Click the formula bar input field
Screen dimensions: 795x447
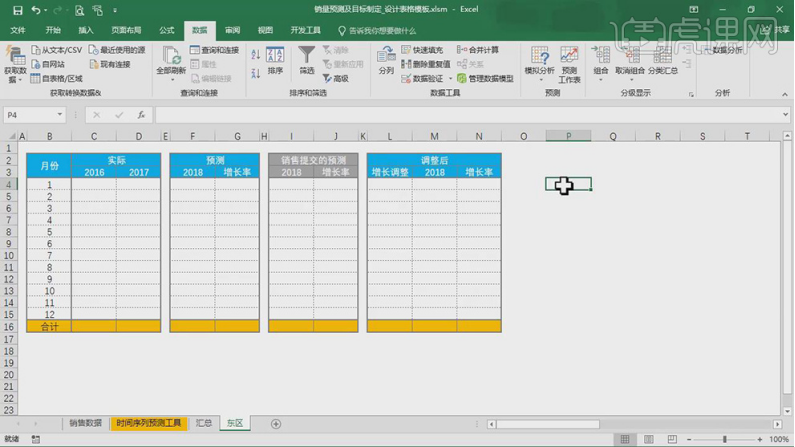[467, 115]
